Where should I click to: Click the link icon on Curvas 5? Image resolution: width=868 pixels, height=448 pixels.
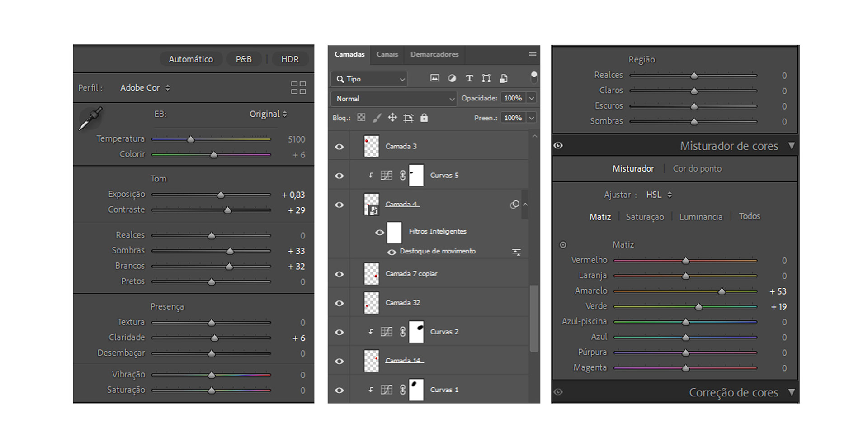tap(402, 175)
